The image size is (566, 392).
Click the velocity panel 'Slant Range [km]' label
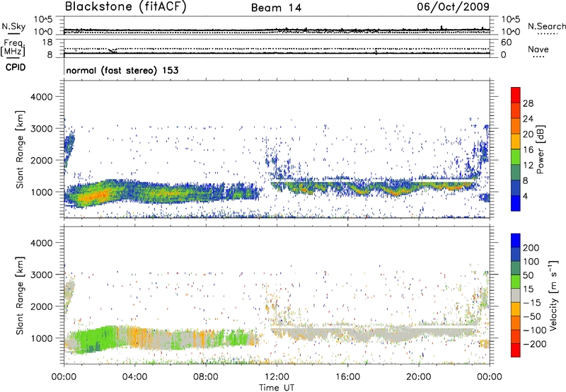point(20,295)
